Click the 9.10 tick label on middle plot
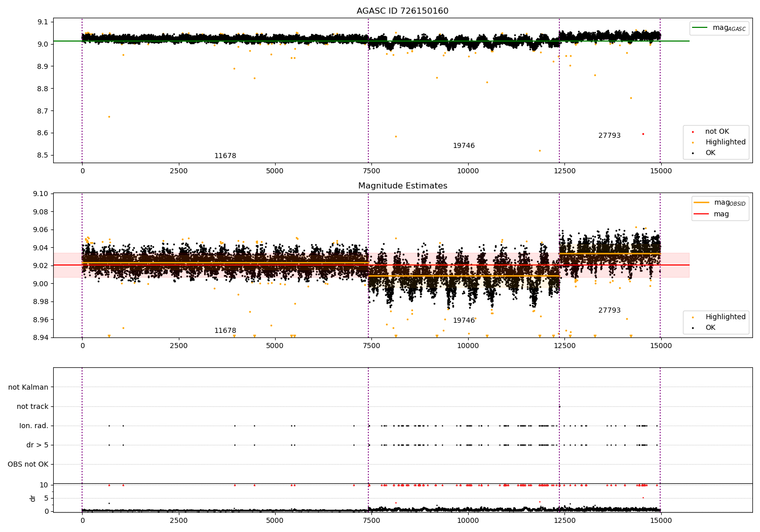This screenshot has width=760, height=532. click(41, 194)
